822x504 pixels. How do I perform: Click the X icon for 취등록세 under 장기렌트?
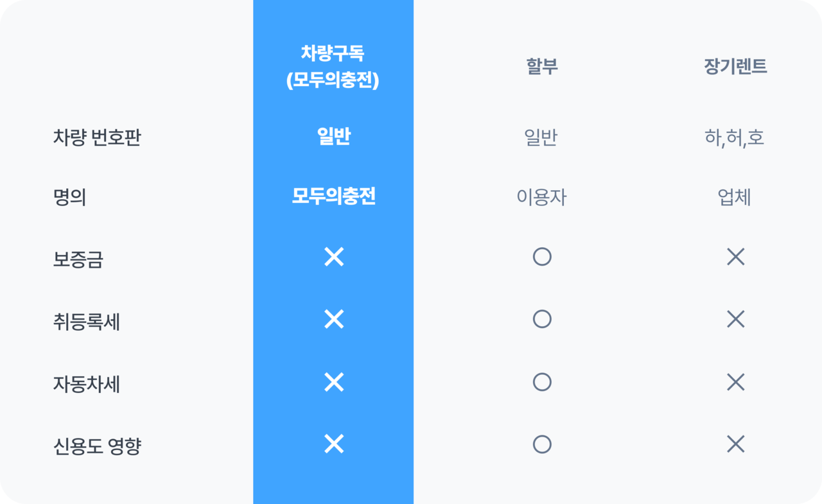coord(735,319)
